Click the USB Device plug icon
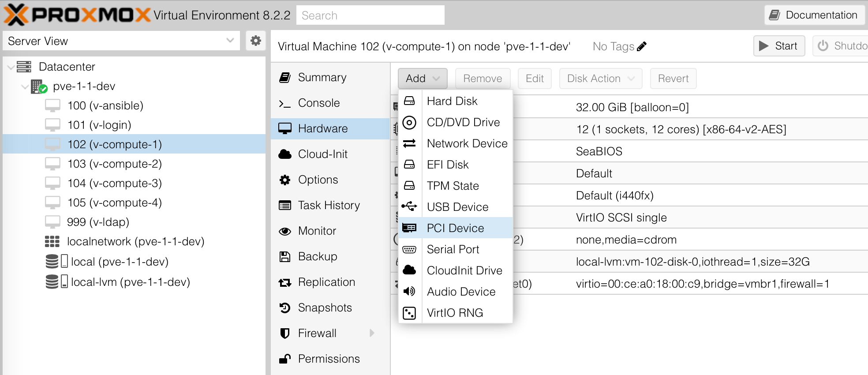This screenshot has width=868, height=375. (x=409, y=206)
